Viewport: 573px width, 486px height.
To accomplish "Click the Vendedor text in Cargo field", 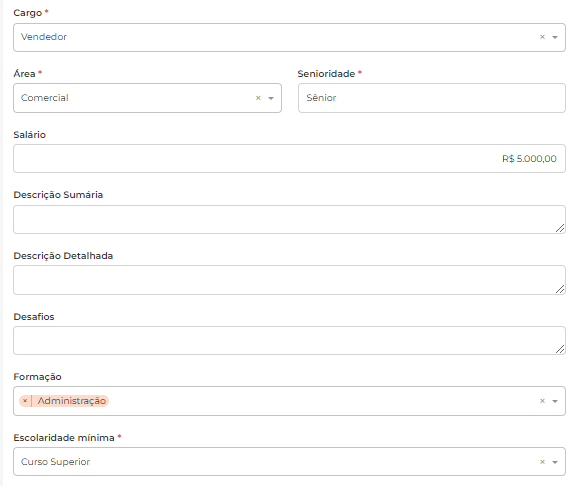I will point(44,37).
